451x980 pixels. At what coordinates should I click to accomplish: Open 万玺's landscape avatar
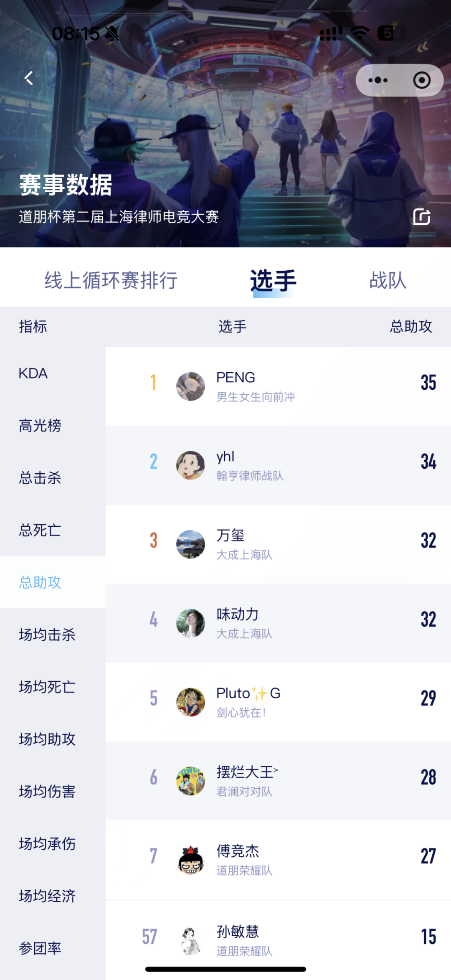point(190,544)
